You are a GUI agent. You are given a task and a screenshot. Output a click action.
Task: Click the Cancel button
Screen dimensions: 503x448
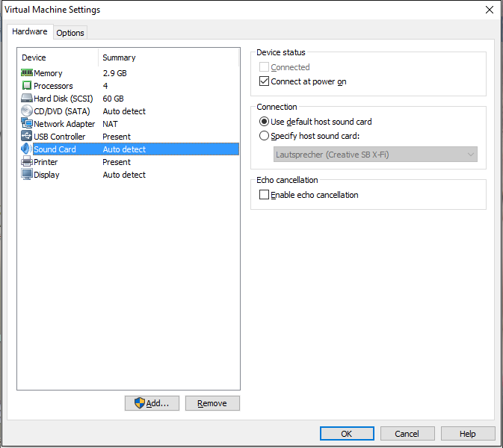click(x=407, y=434)
